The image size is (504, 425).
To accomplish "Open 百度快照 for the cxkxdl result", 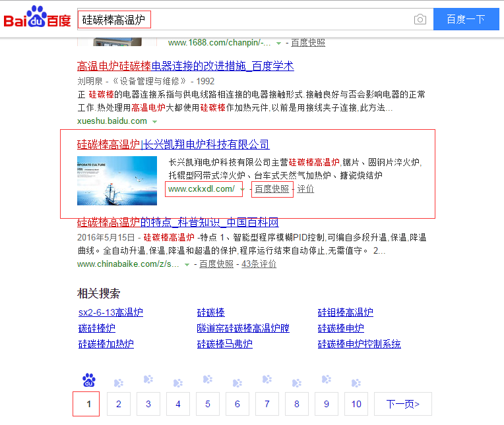I will tap(272, 189).
